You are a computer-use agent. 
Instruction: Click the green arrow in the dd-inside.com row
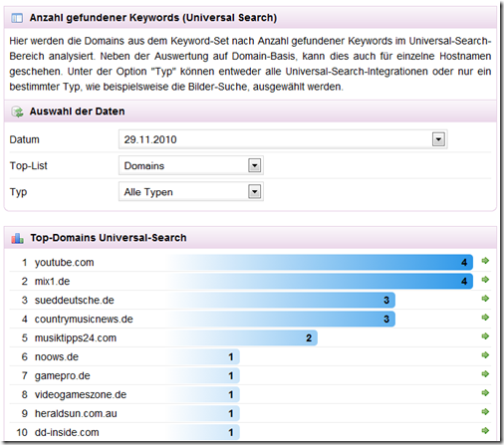485,431
